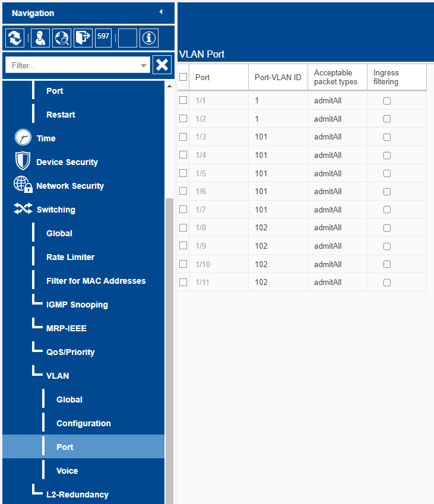Select row checkbox for port 1/6
The height and width of the screenshot is (504, 434).
[183, 191]
